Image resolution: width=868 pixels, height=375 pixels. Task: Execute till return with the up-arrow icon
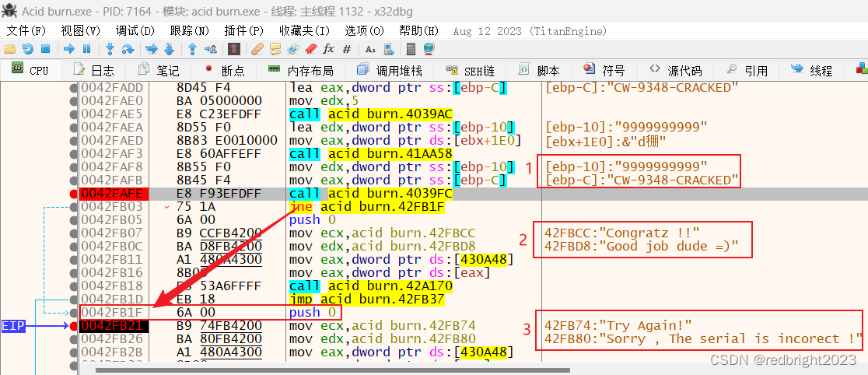click(x=193, y=49)
